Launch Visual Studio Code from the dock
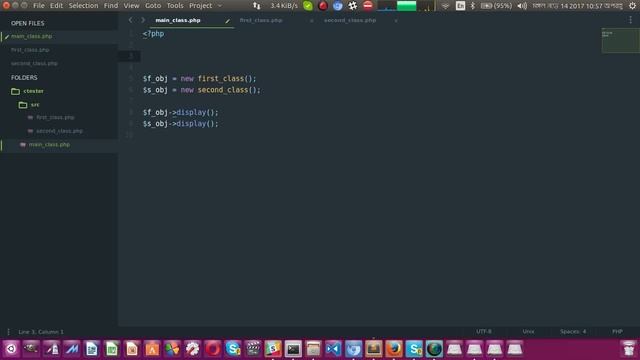 (x=333, y=349)
